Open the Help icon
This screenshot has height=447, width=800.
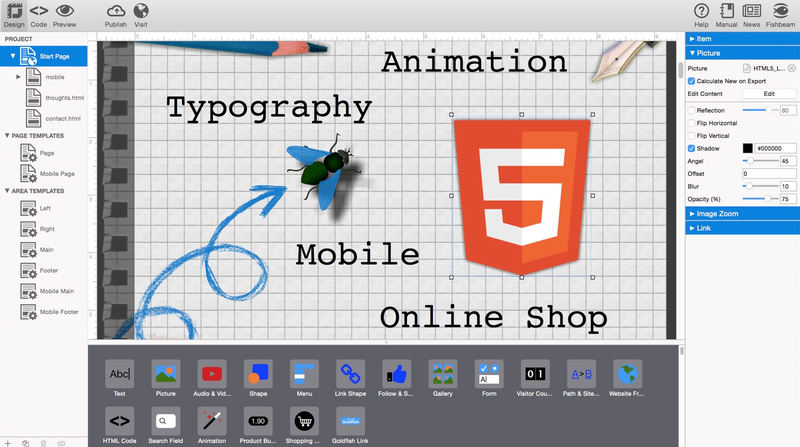[702, 15]
